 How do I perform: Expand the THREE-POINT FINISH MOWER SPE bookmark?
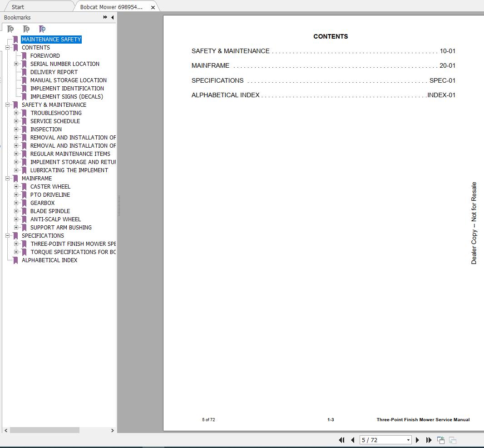(x=16, y=244)
